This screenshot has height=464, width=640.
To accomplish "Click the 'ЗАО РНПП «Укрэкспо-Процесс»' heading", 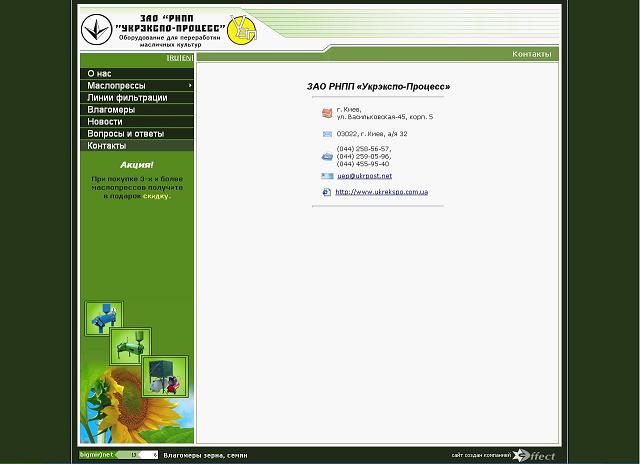I will click(378, 87).
